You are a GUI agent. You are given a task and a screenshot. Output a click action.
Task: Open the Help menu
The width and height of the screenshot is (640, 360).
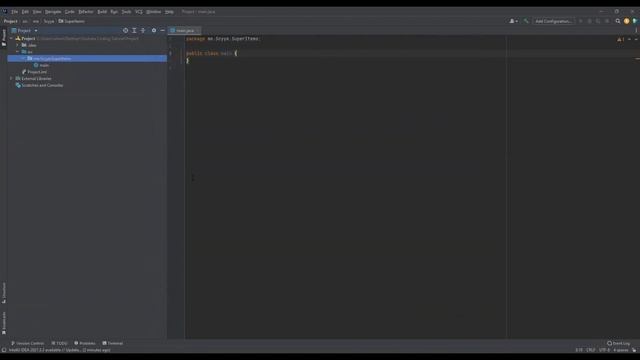pyautogui.click(x=169, y=12)
